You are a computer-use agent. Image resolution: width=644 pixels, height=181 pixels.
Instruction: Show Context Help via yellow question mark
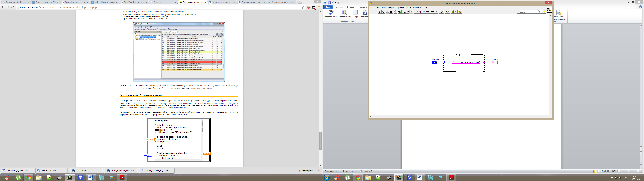(x=544, y=12)
